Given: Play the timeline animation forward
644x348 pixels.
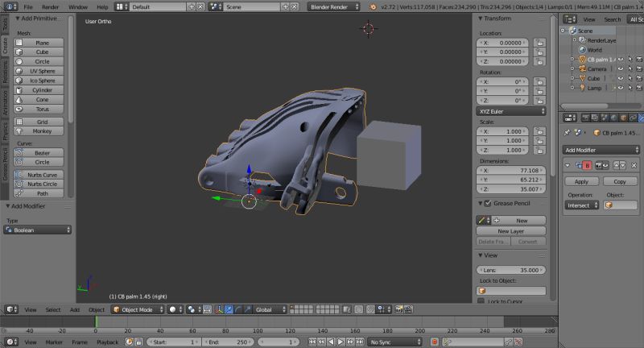Looking at the screenshot, I should (341, 342).
